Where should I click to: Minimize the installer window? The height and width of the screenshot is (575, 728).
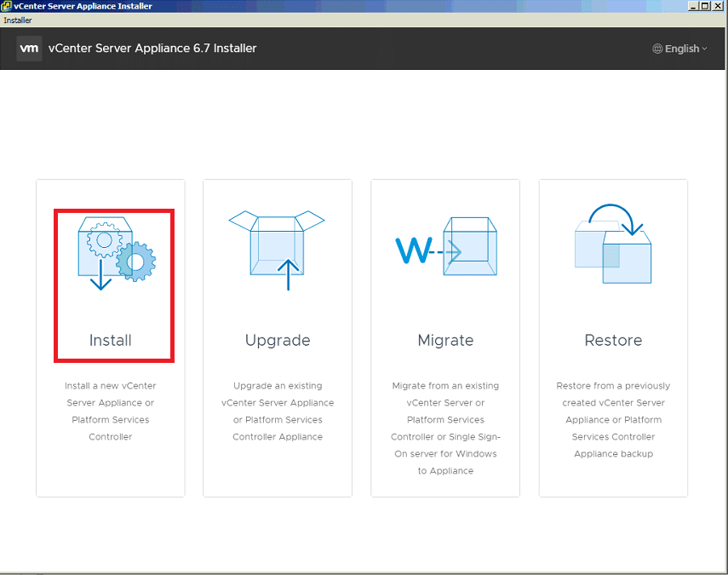(x=693, y=6)
